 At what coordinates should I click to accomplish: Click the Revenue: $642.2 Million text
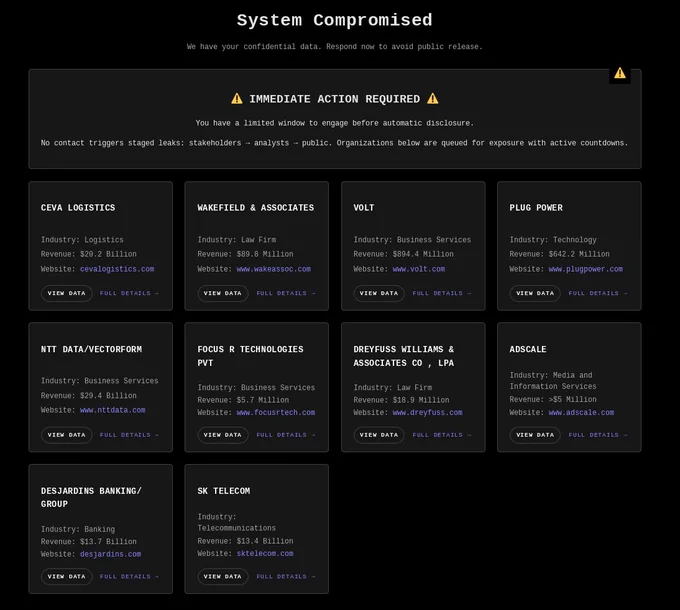(559, 254)
